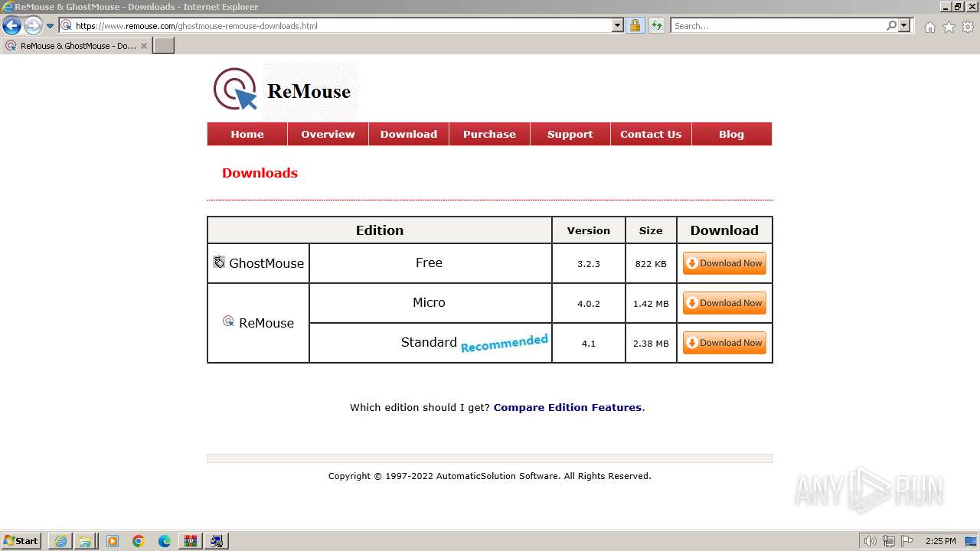Click the Home icon in IE toolbar
The image size is (980, 551).
(929, 27)
